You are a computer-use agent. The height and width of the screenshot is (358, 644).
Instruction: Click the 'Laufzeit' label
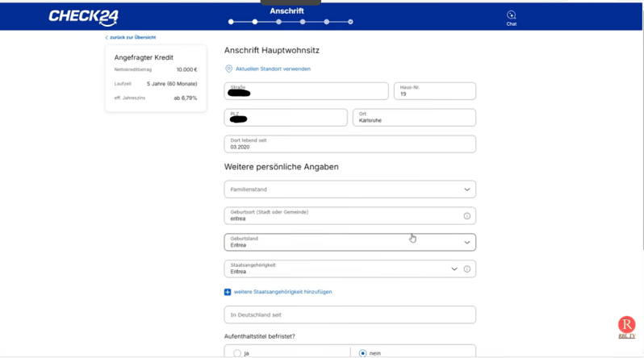[123, 84]
